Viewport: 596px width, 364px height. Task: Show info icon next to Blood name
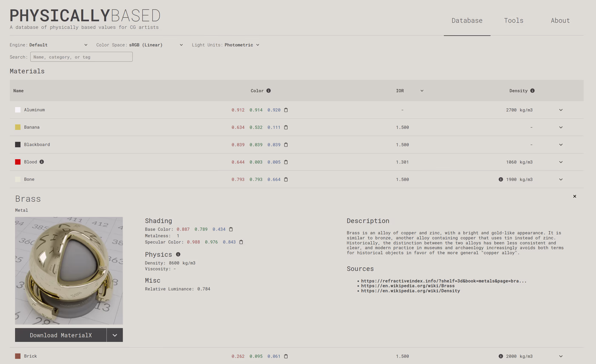click(x=42, y=162)
